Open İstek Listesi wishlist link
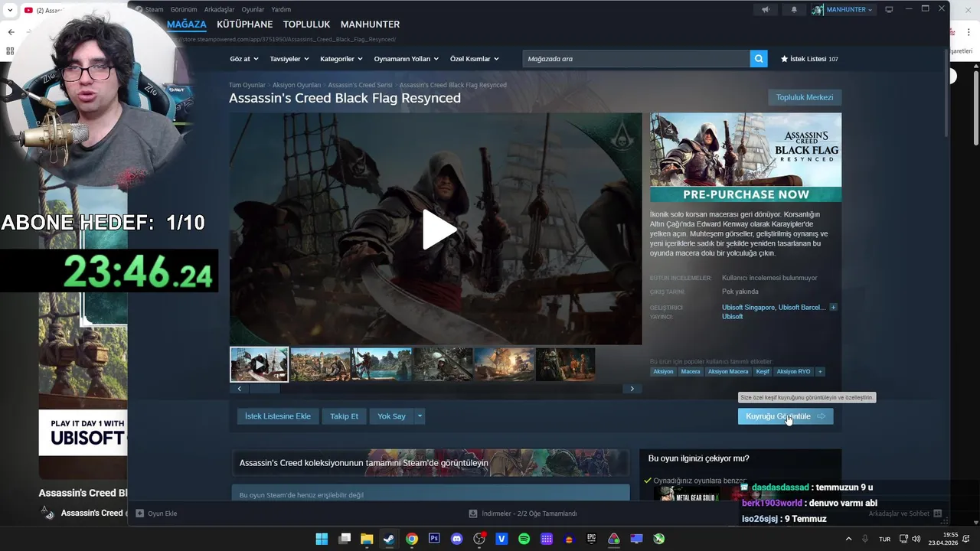Image resolution: width=980 pixels, height=551 pixels. 809,59
